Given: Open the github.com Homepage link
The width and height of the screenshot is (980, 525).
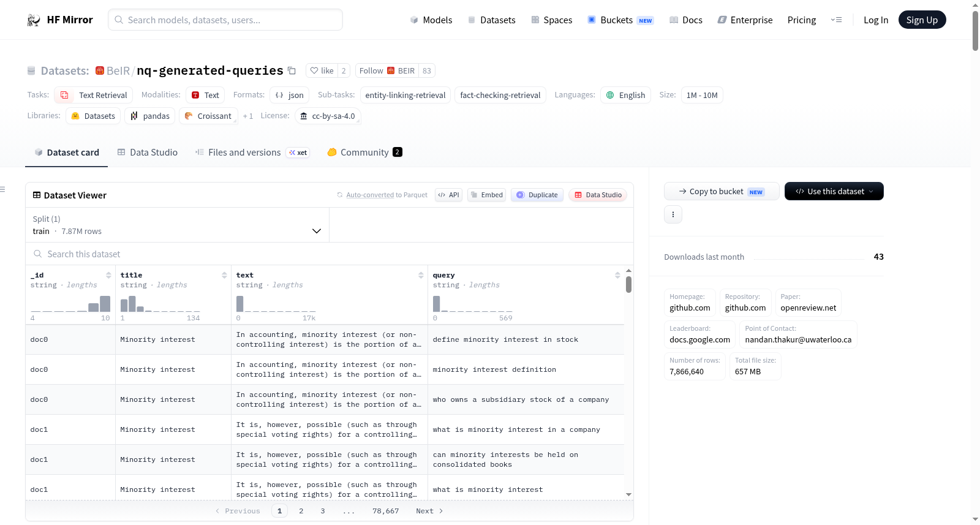Looking at the screenshot, I should [690, 308].
